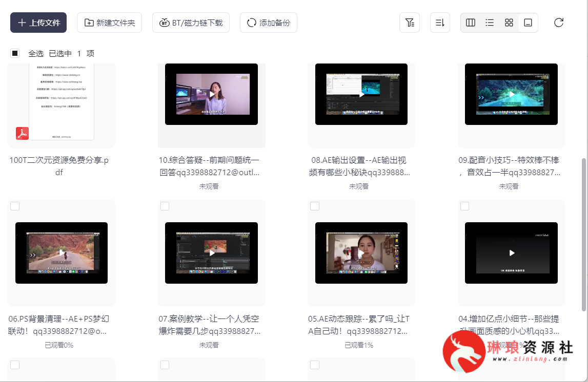The image size is (588, 382).
Task: Play the 06.PS背景清理 video thumbnail
Action: click(x=62, y=253)
